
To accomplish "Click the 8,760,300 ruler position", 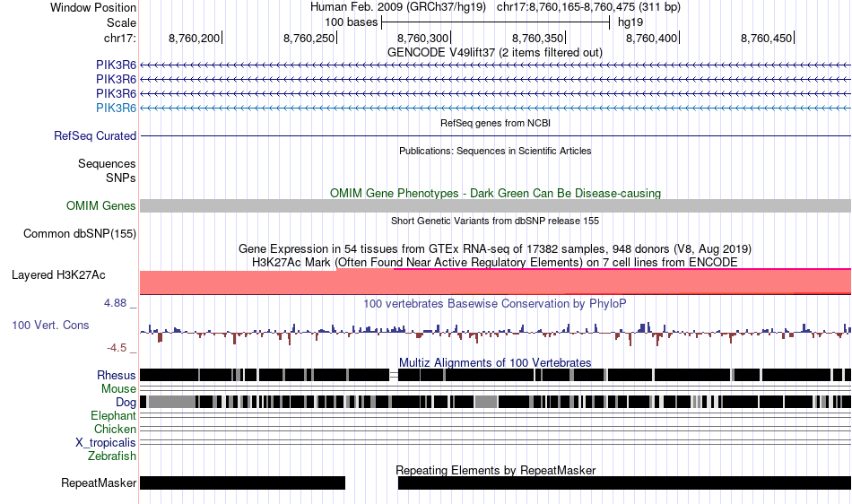I will pos(423,38).
